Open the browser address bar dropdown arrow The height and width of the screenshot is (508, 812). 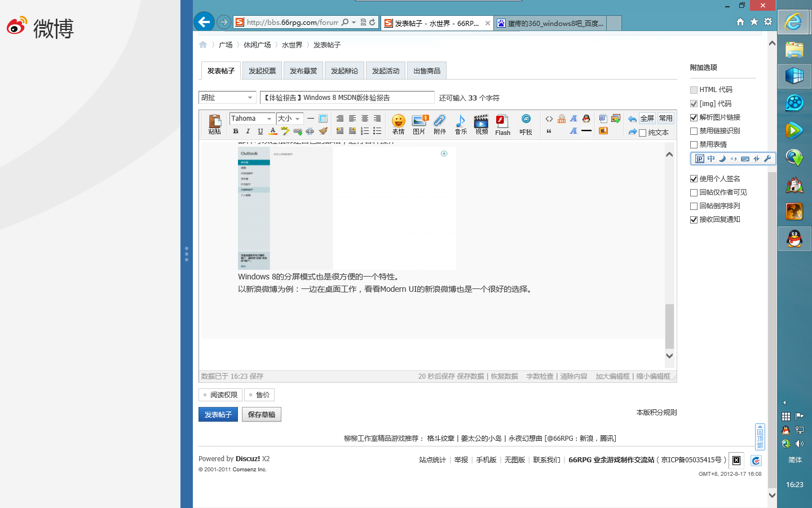pos(354,22)
